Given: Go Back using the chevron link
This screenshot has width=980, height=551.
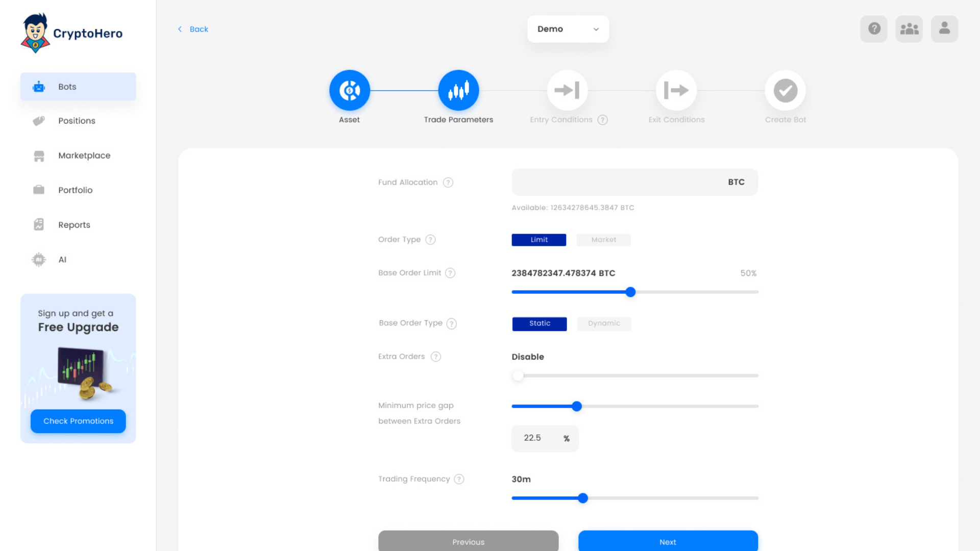Looking at the screenshot, I should coord(193,29).
